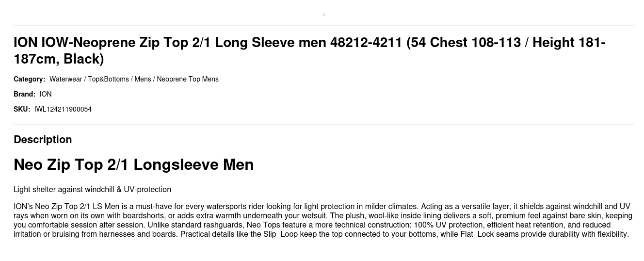Click the size text 54 Chest 108-113 in the title
This screenshot has width=644, height=261.
click(466, 42)
